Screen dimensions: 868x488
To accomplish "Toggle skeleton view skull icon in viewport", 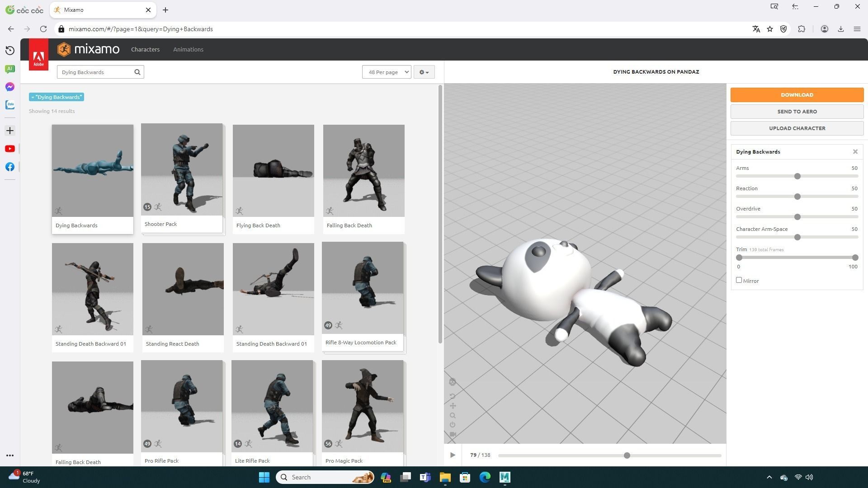I will [453, 382].
